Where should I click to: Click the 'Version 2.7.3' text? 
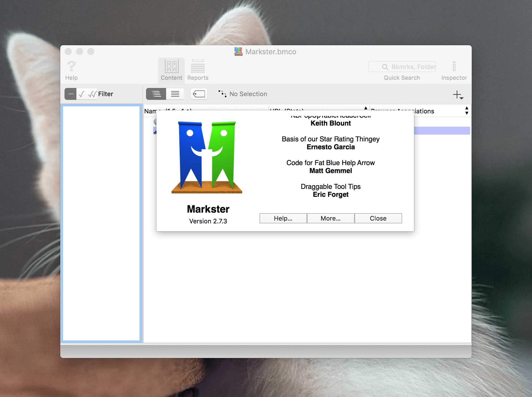coord(208,221)
